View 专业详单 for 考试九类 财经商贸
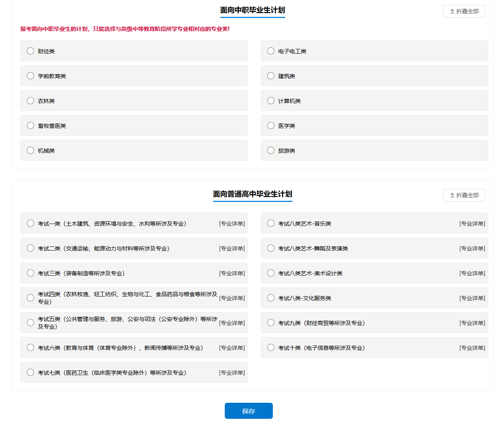504x428 pixels. point(472,323)
